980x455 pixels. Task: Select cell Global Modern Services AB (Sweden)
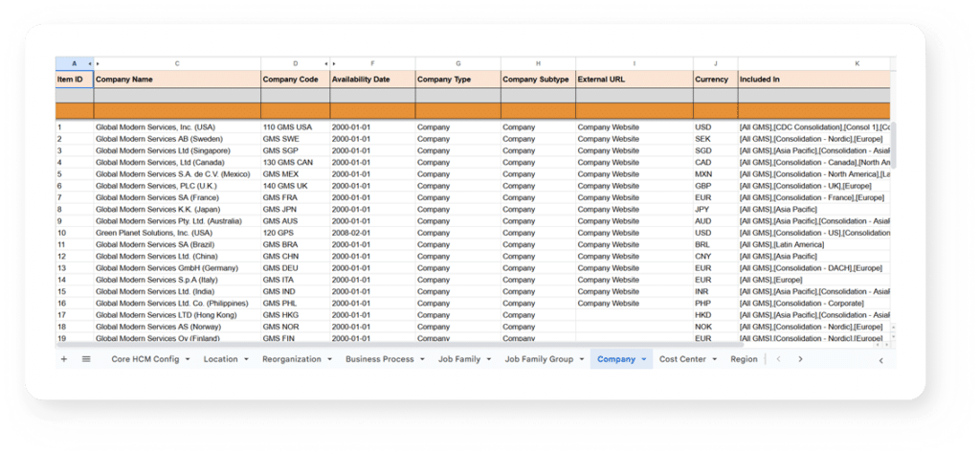click(x=177, y=139)
